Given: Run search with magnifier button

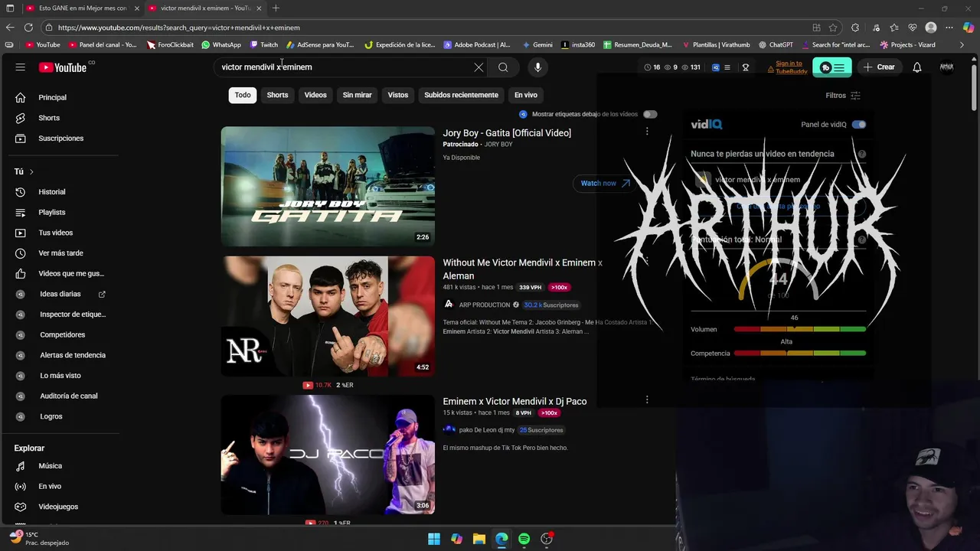Looking at the screenshot, I should (503, 67).
